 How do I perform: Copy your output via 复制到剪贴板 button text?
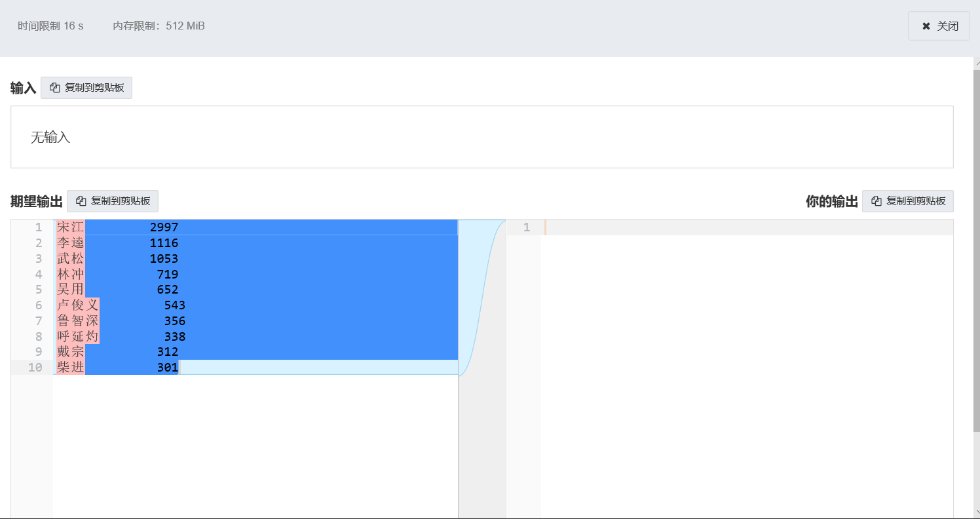[x=916, y=201]
